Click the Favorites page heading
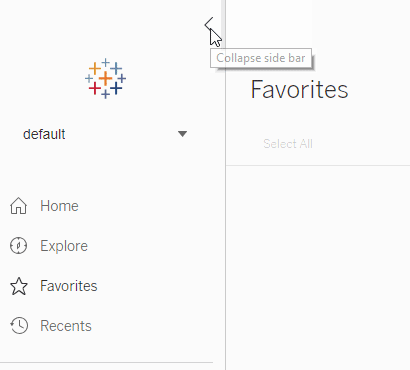This screenshot has width=410, height=370. pyautogui.click(x=299, y=89)
